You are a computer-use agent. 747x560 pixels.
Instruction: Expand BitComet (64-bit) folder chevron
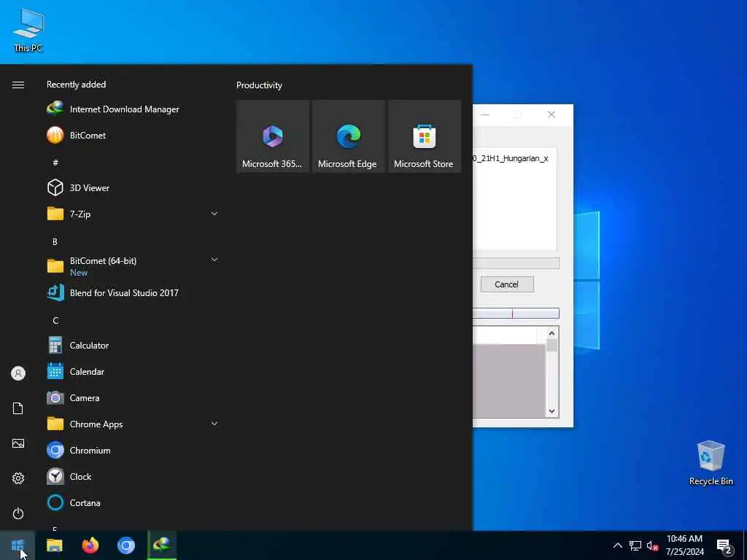click(x=214, y=260)
